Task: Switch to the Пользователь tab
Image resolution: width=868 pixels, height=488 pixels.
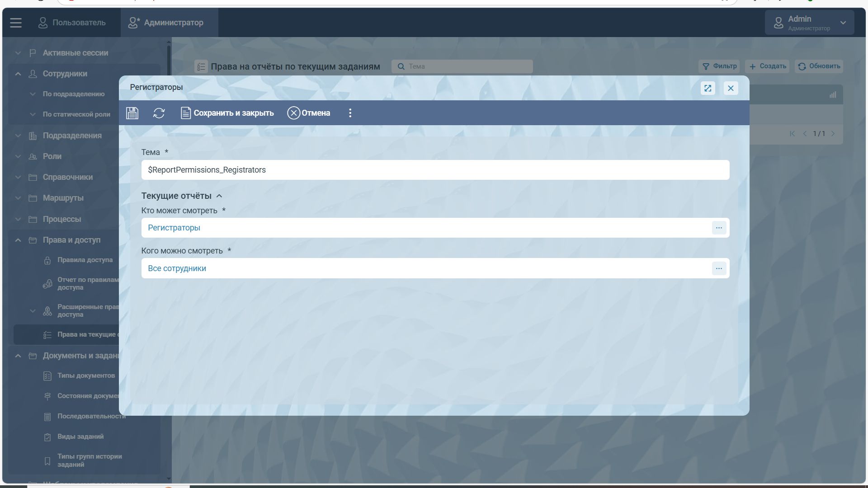Action: pos(72,23)
